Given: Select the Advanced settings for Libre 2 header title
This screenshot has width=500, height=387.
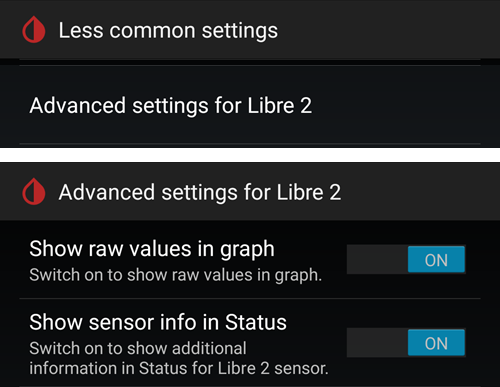Looking at the screenshot, I should pyautogui.click(x=200, y=192).
